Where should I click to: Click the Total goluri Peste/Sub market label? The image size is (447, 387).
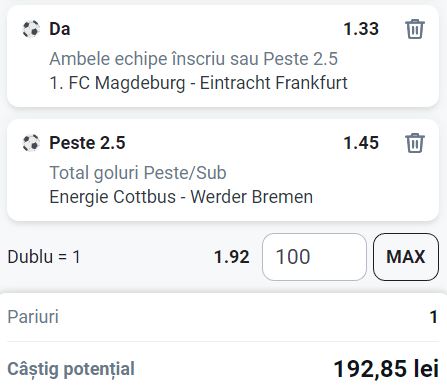click(x=138, y=173)
